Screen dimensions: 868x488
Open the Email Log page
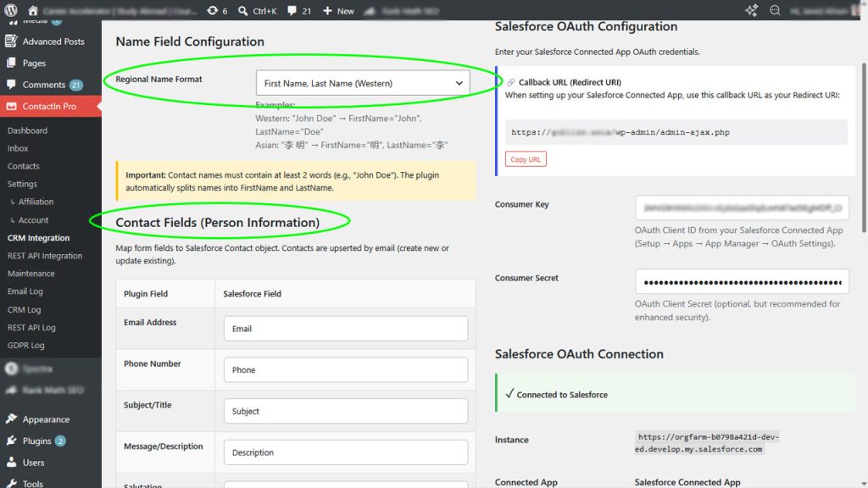pos(25,291)
